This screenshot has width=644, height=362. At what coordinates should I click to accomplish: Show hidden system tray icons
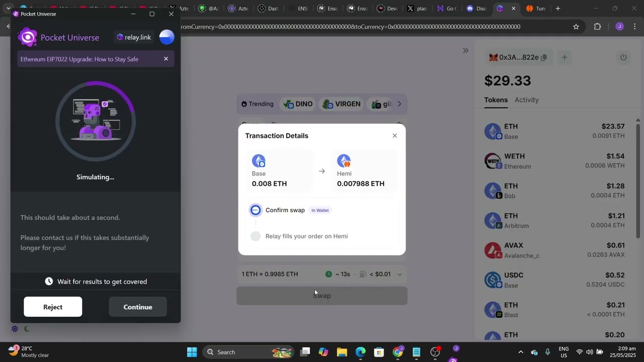coord(521,352)
